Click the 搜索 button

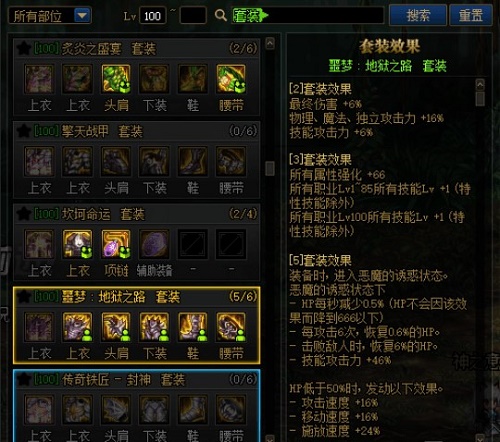coord(418,15)
